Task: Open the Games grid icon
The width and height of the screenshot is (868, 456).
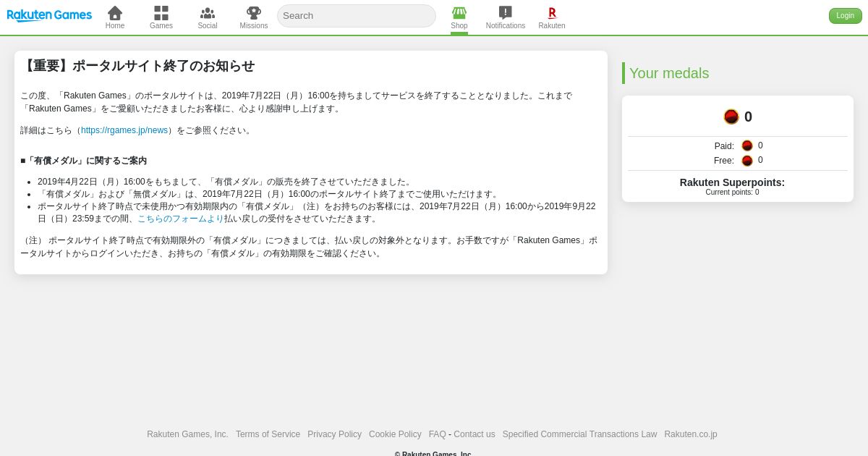Action: (161, 13)
